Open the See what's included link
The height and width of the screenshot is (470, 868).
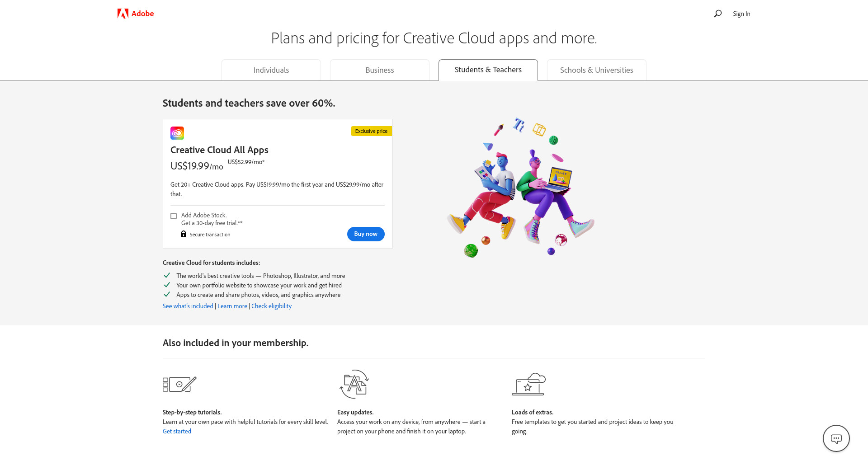[188, 306]
